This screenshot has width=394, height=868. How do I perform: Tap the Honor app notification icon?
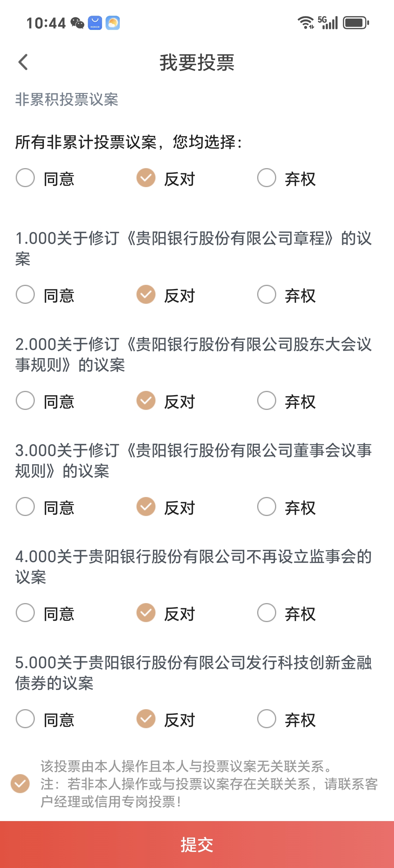pyautogui.click(x=95, y=23)
